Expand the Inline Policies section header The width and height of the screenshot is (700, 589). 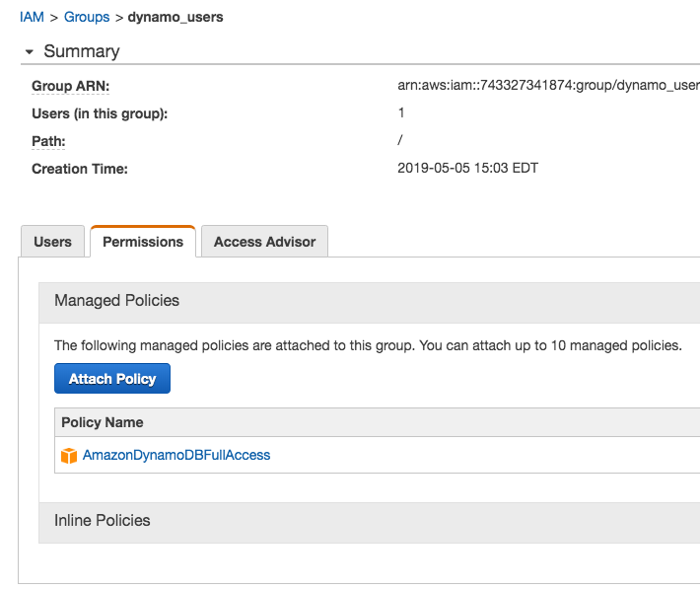tap(369, 521)
